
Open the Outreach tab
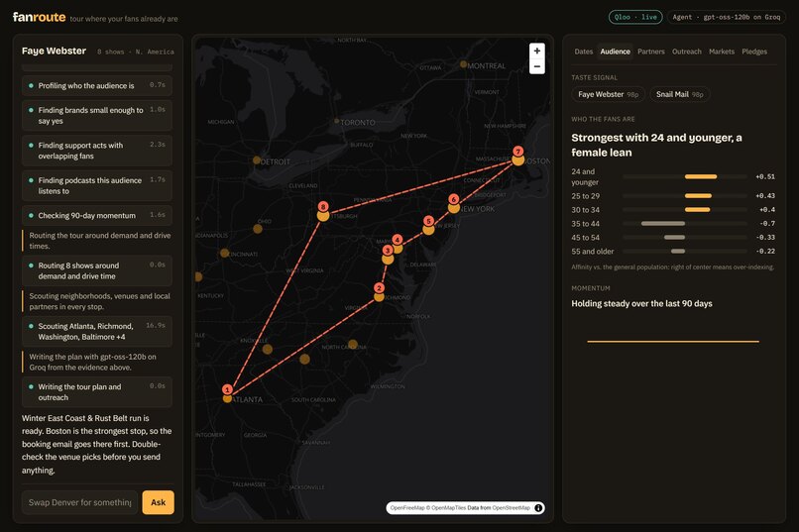686,52
